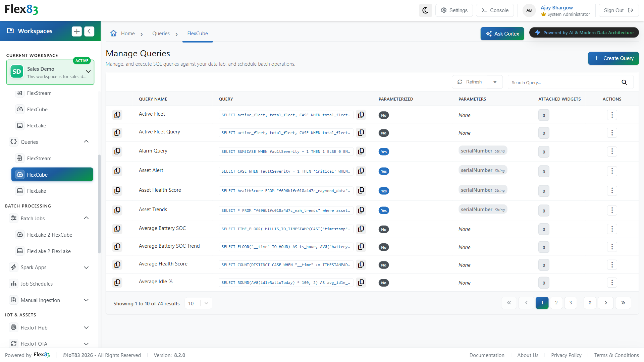This screenshot has width=644, height=362.
Task: Click duplicate icon for Alarm Query row
Action: point(117,151)
